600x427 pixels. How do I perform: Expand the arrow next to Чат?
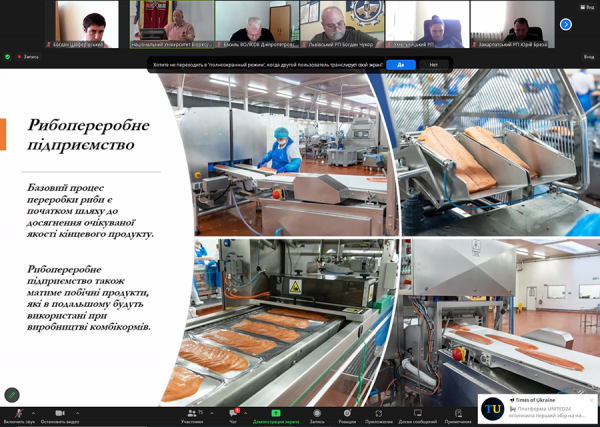tap(245, 413)
